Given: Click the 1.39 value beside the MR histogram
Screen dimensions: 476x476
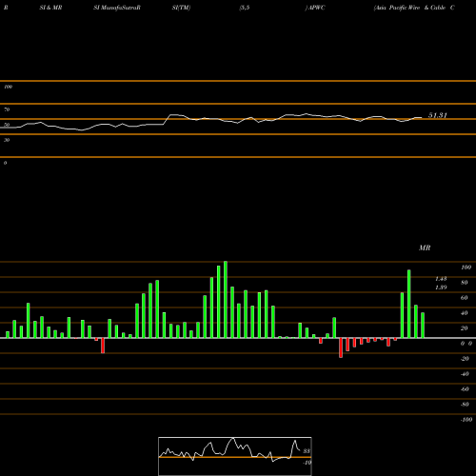Looking at the screenshot, I should point(441,288).
